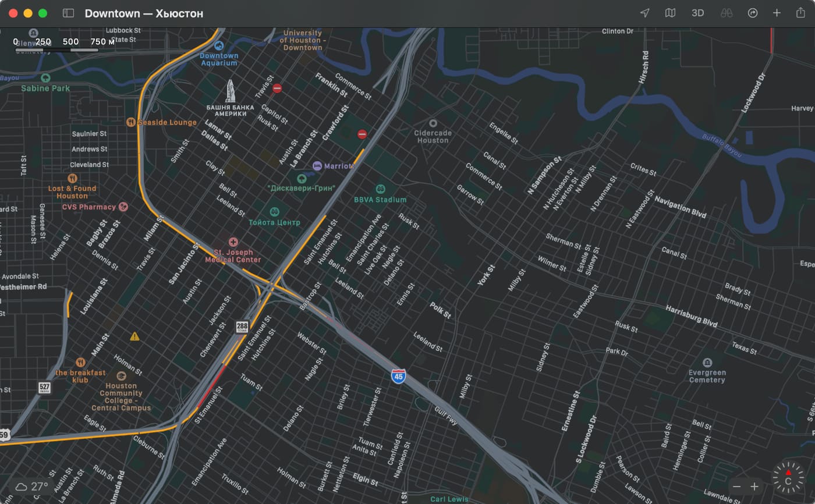This screenshot has width=815, height=504.
Task: Select St. Joseph Medical Center marker
Action: (x=233, y=242)
